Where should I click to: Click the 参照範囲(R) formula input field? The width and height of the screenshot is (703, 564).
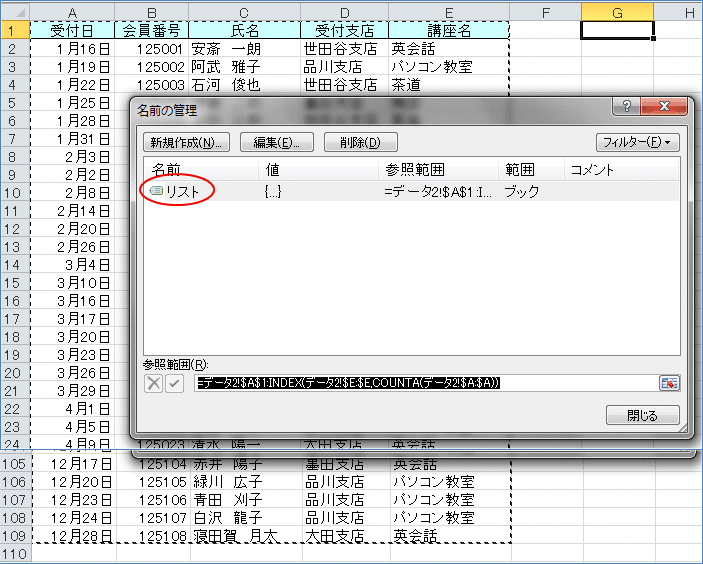(x=426, y=383)
